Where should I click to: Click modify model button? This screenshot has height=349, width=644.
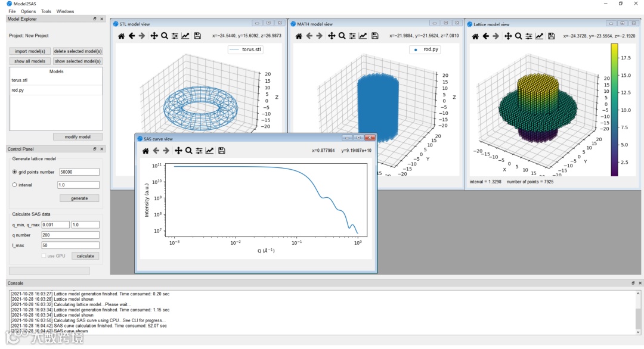[78, 137]
